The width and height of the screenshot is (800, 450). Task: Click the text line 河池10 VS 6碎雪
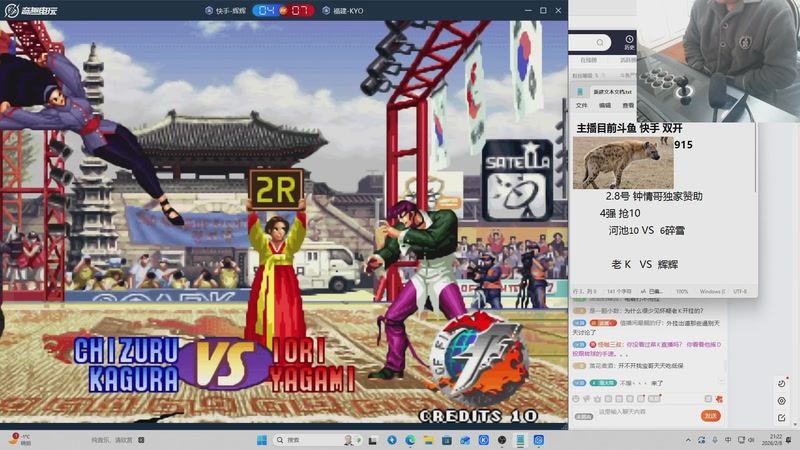(646, 231)
